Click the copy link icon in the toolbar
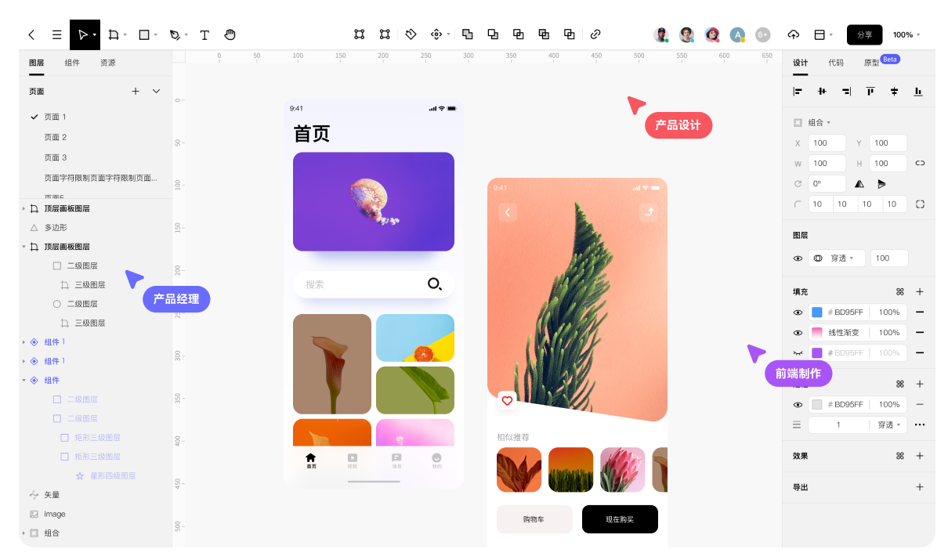The width and height of the screenshot is (948, 560). point(595,34)
